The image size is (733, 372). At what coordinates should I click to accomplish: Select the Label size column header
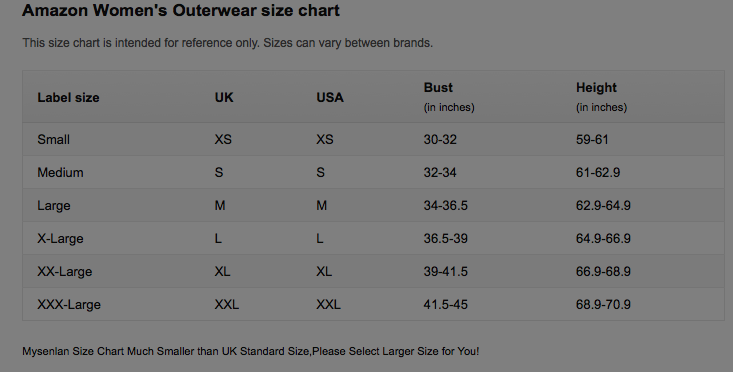pos(68,98)
